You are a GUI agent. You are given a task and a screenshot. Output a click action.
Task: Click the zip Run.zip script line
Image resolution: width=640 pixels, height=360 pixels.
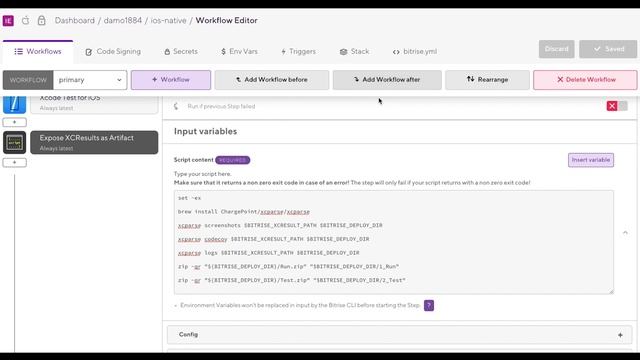click(289, 267)
